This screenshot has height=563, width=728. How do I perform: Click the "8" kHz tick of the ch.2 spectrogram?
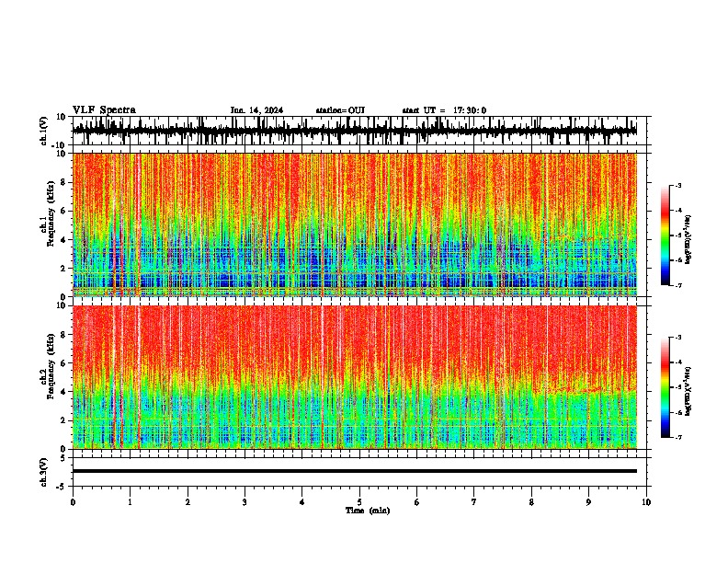(x=63, y=335)
